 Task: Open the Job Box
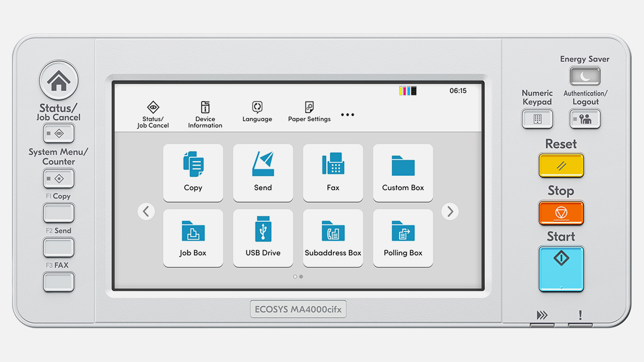193,238
